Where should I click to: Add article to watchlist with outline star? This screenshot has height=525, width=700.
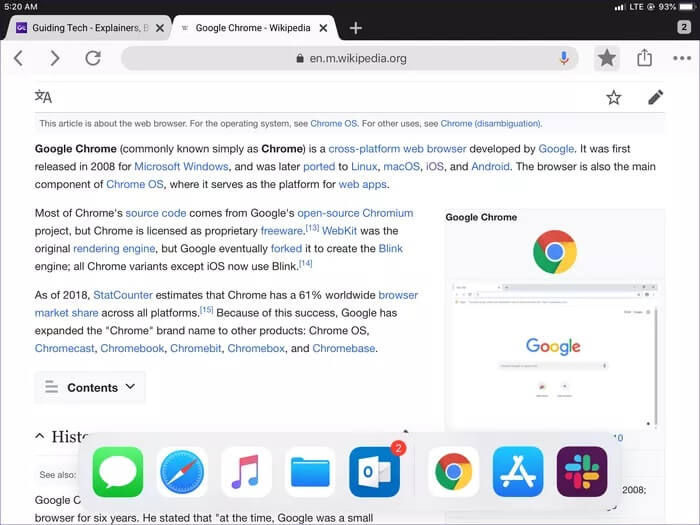point(613,97)
